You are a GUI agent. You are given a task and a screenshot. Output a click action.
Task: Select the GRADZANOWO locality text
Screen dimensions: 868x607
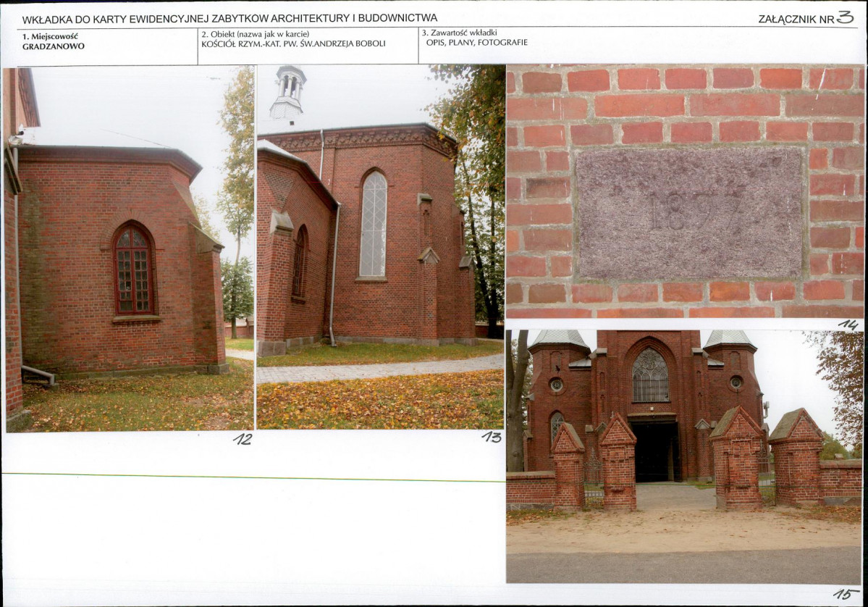(x=53, y=46)
